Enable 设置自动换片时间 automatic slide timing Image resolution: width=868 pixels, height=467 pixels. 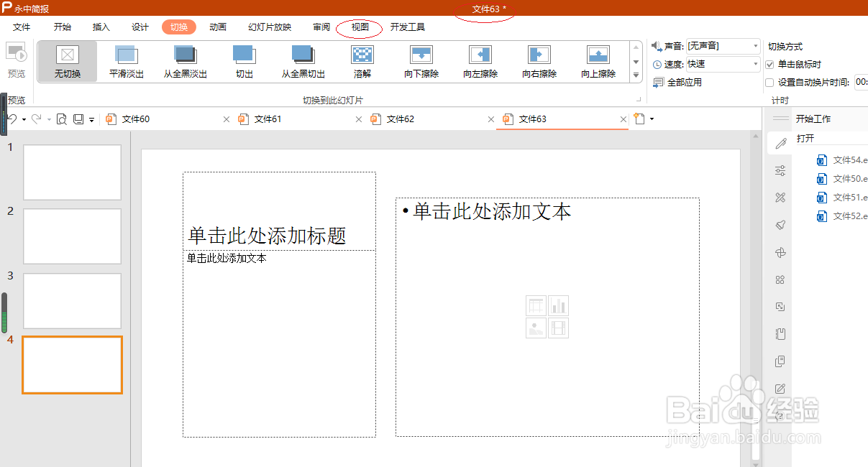(769, 81)
